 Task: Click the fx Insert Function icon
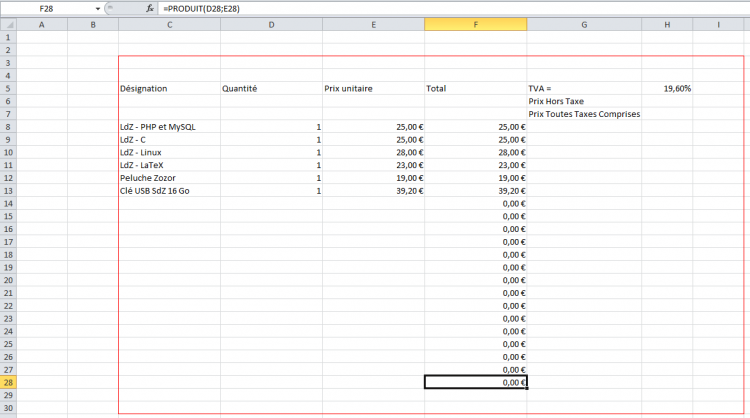150,8
